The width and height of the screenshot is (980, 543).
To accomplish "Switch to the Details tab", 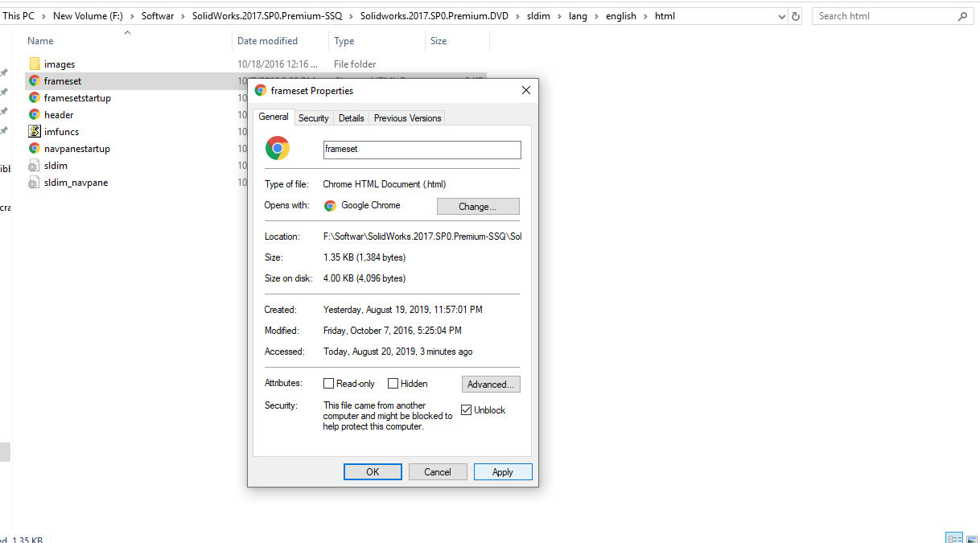I will click(x=352, y=118).
